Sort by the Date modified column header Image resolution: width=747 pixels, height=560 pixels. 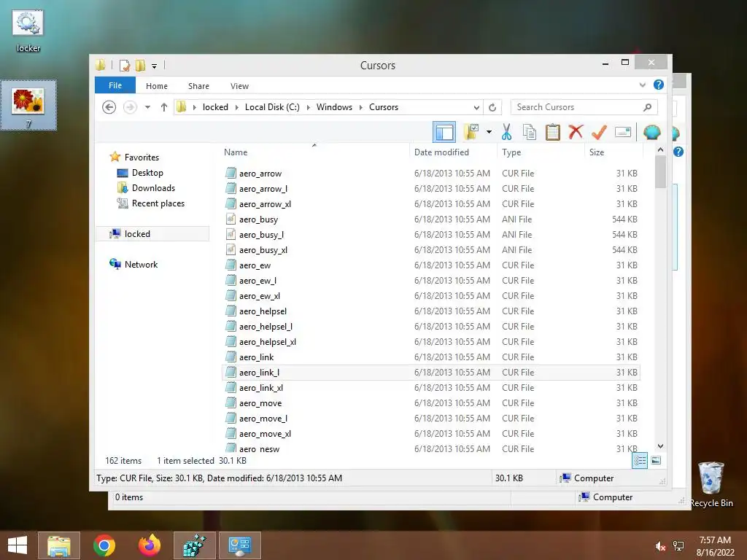pyautogui.click(x=452, y=152)
